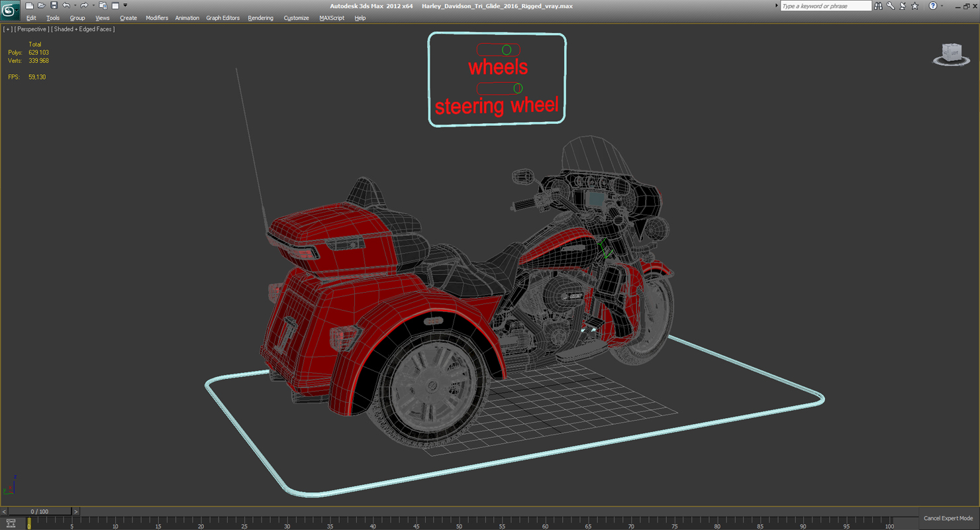Screen dimensions: 980x530
Task: Click the Communication Center satellite icon
Action: [903, 6]
